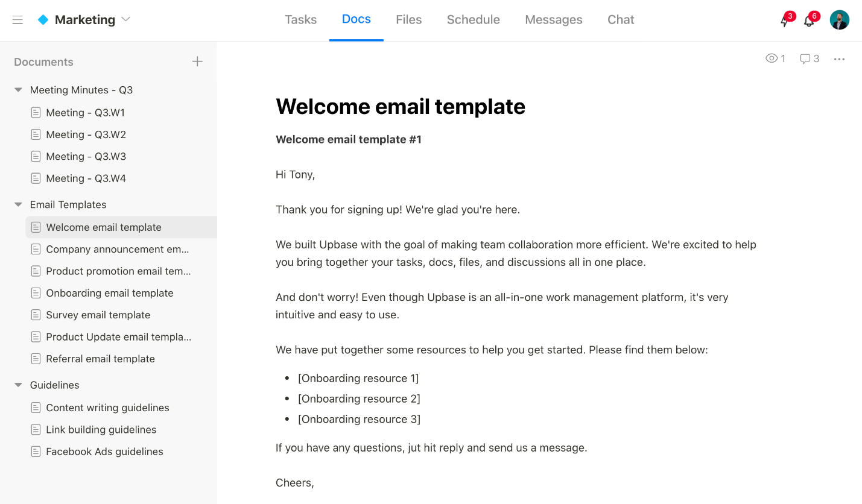Add a new document with plus icon

(x=197, y=61)
